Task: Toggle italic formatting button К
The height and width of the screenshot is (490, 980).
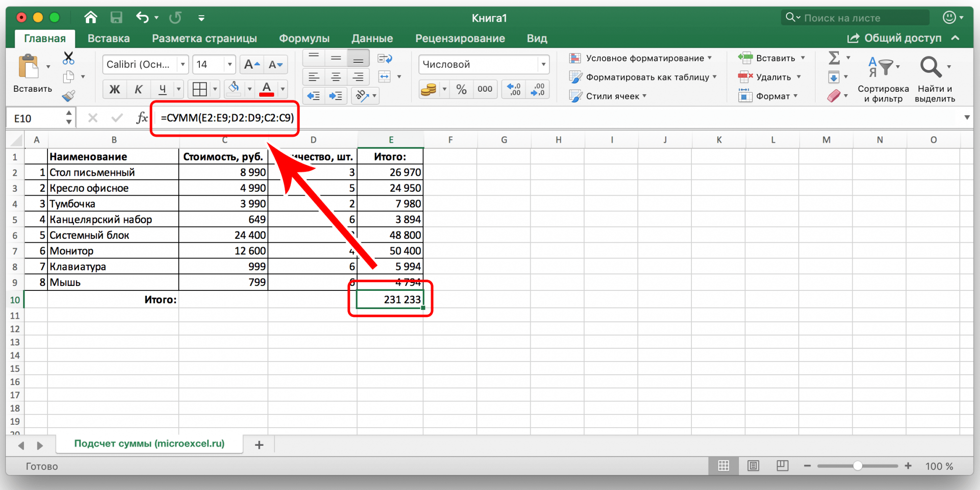Action: pyautogui.click(x=138, y=89)
